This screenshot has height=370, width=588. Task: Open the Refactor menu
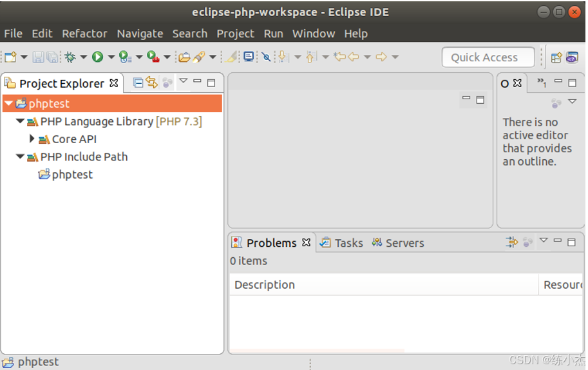click(x=84, y=34)
